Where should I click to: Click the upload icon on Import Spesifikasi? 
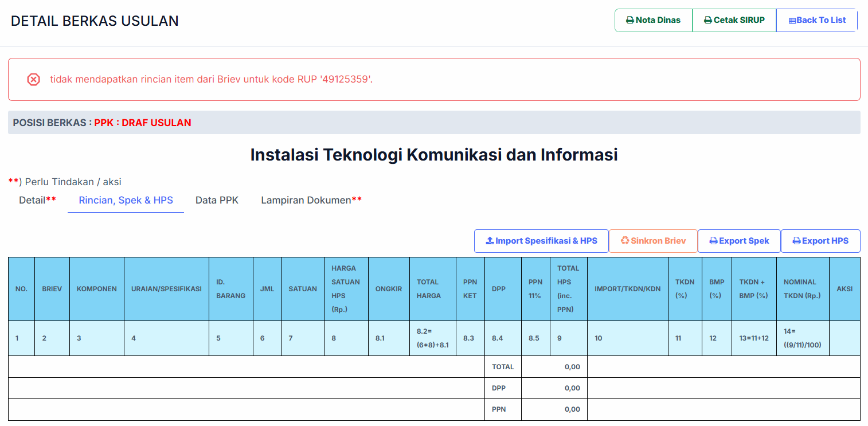pyautogui.click(x=490, y=241)
